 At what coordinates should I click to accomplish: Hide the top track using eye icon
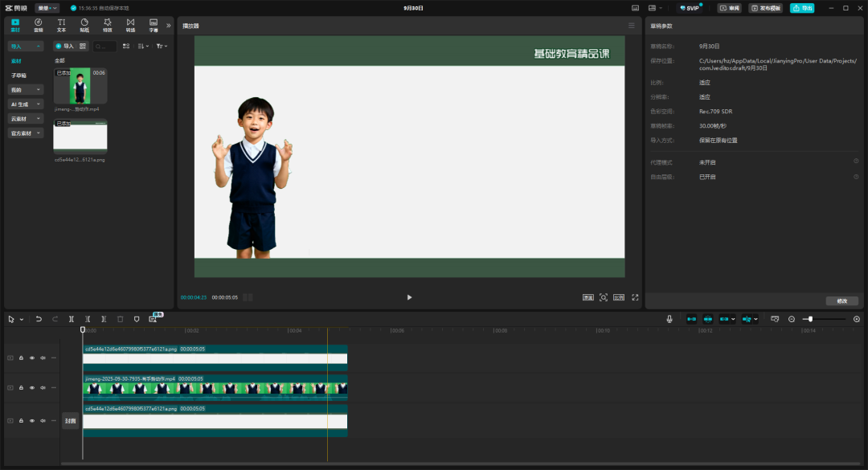pyautogui.click(x=32, y=358)
